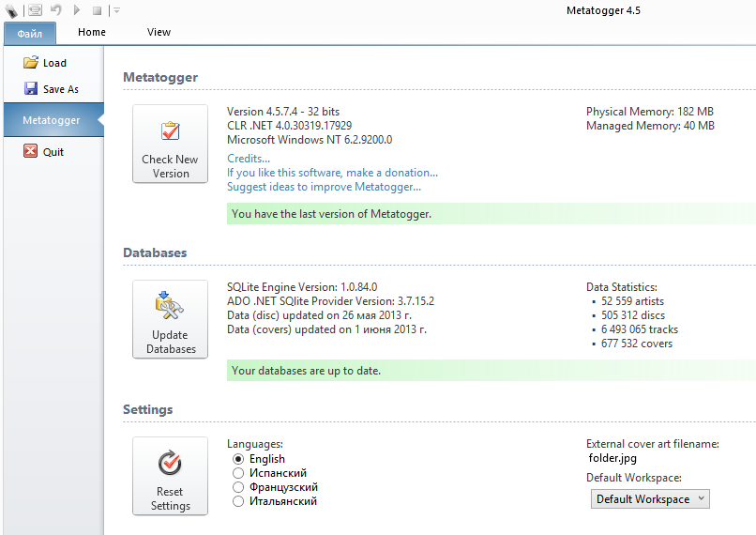Open the Credits link

point(249,159)
